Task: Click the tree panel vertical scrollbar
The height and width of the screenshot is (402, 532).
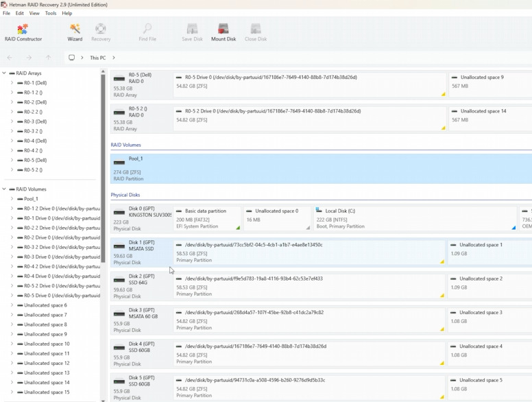Action: click(103, 169)
